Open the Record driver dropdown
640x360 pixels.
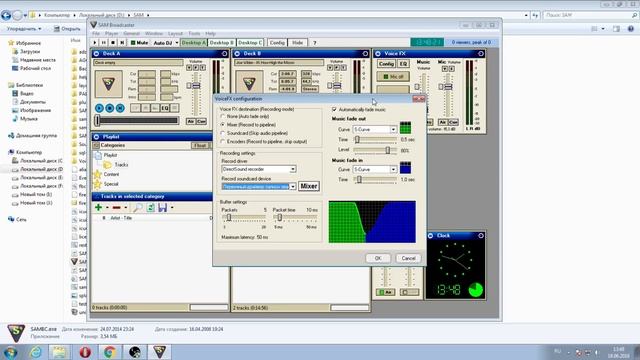pyautogui.click(x=293, y=169)
